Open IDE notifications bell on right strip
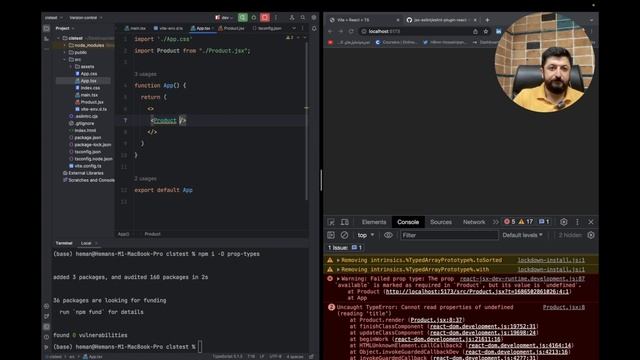This screenshot has width=640, height=360. pos(314,29)
